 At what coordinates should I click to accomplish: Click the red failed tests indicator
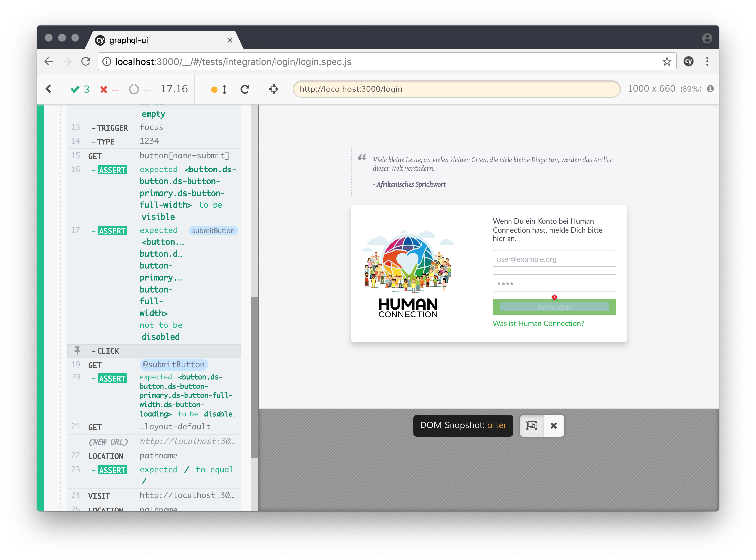tap(108, 89)
